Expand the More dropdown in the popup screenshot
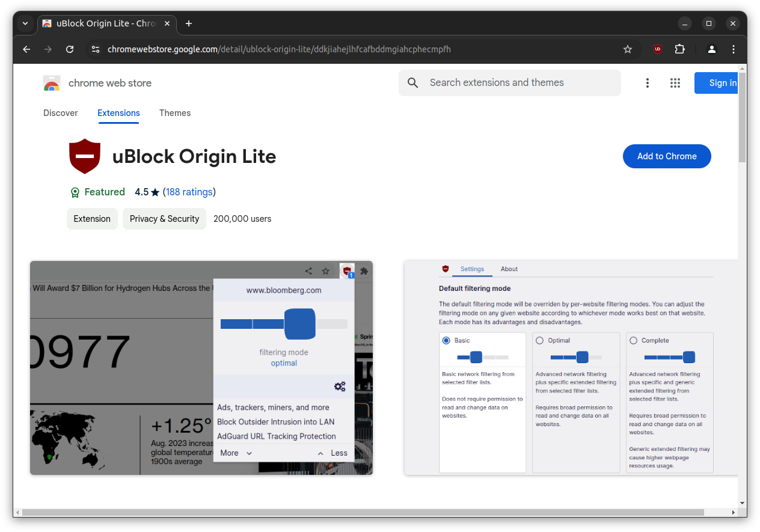Screen dimensions: 760x532 pyautogui.click(x=235, y=453)
